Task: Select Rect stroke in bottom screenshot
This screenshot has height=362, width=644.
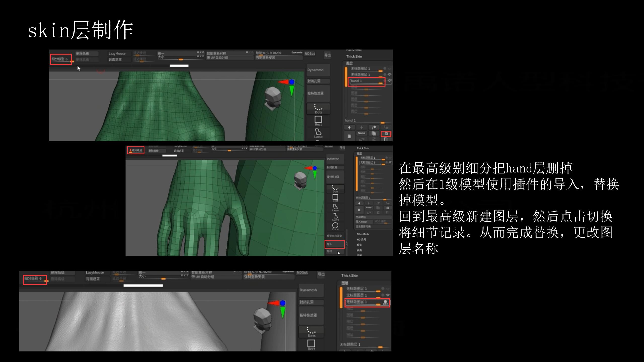Action: click(x=311, y=345)
